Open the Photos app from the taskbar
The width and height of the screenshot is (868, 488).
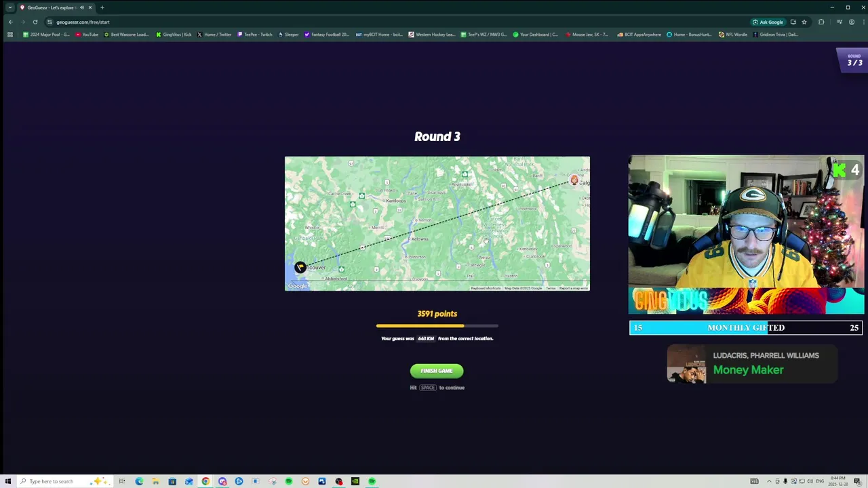(321, 481)
